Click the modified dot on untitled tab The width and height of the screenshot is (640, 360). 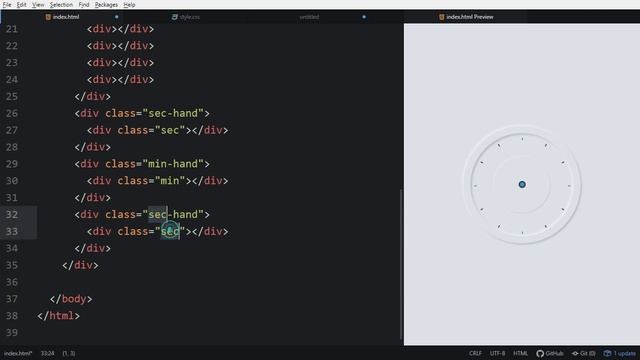(364, 17)
